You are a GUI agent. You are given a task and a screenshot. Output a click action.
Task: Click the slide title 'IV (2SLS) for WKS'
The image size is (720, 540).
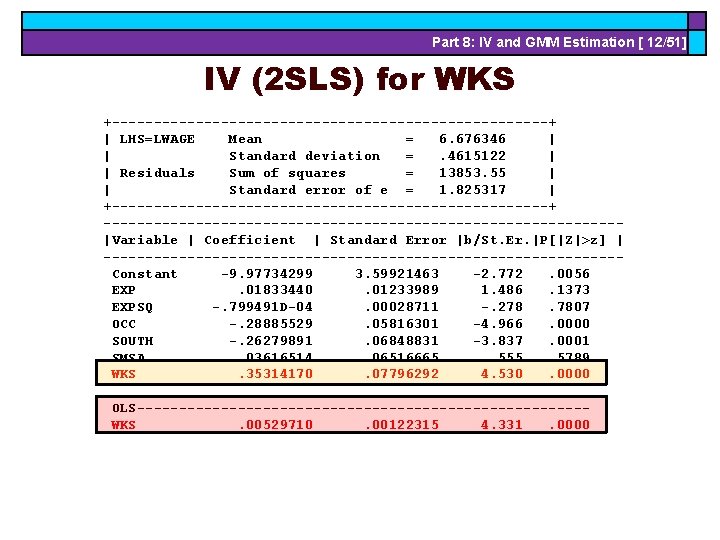point(360,79)
